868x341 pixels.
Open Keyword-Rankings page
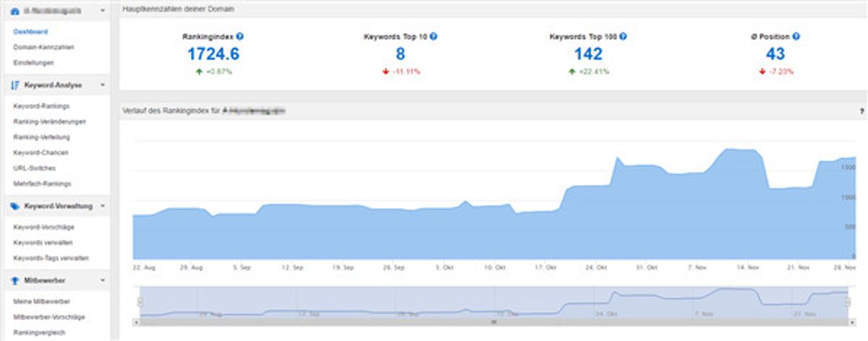coord(41,106)
